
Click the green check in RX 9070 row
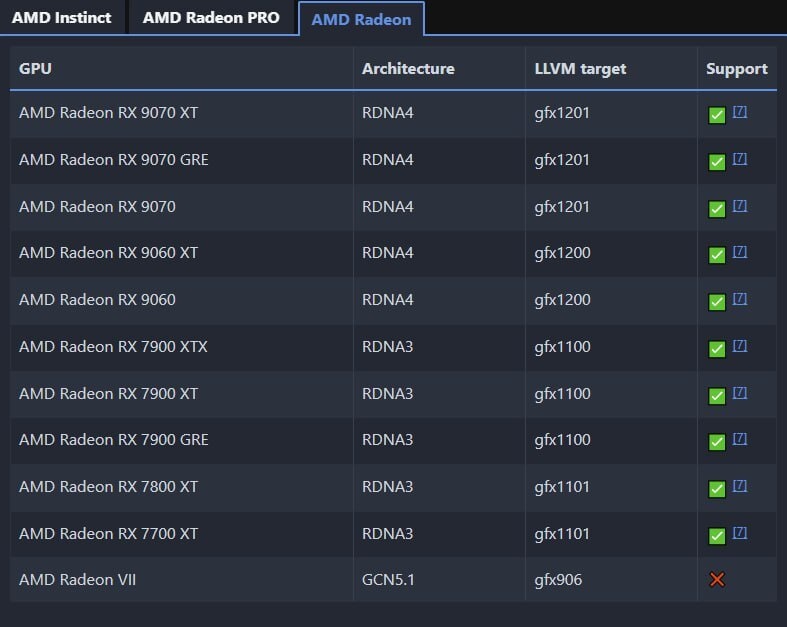click(717, 209)
